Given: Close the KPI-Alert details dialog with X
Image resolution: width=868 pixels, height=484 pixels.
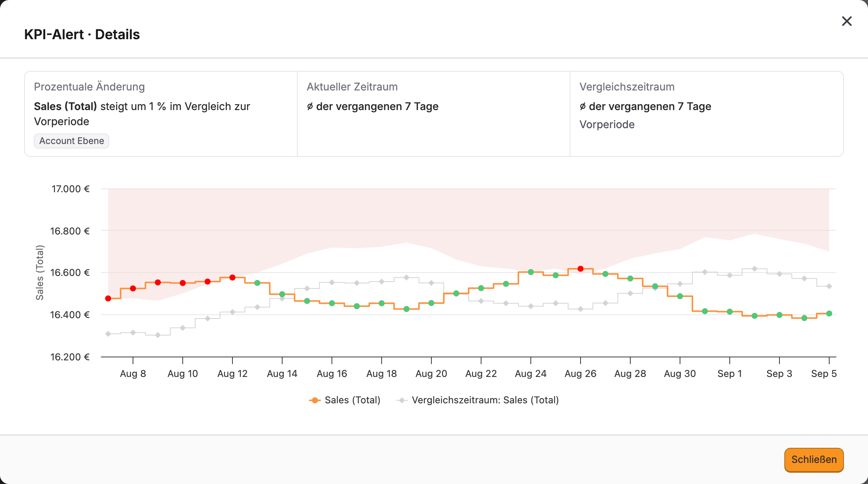Looking at the screenshot, I should pyautogui.click(x=847, y=21).
